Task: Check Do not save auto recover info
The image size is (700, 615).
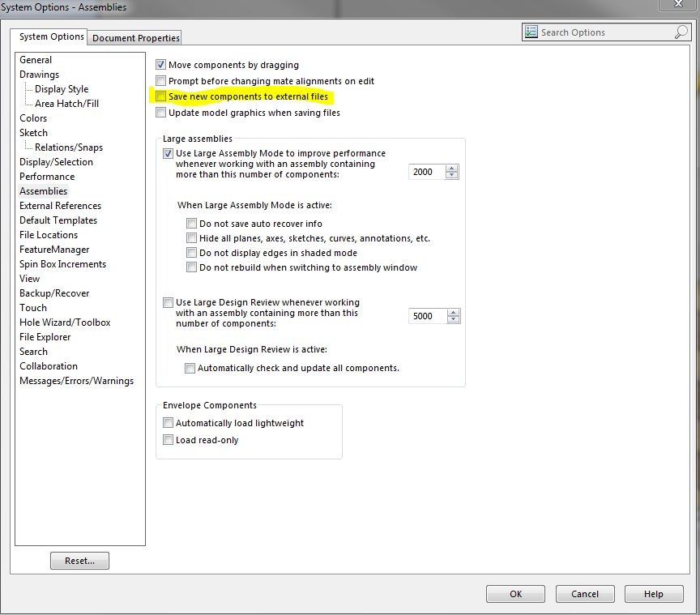Action: [x=191, y=224]
